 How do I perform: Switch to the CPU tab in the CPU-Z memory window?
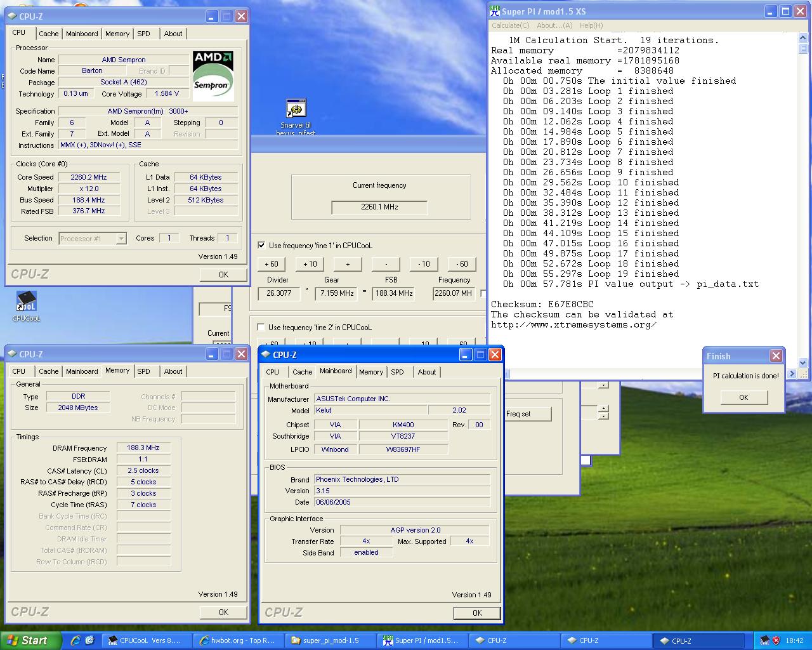tap(19, 371)
